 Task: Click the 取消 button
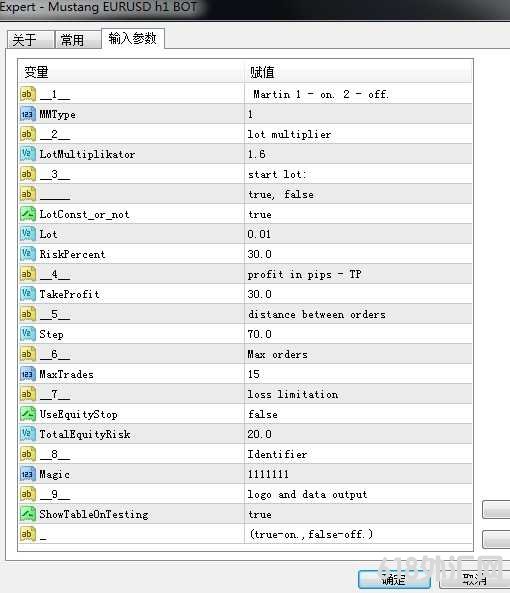(474, 579)
